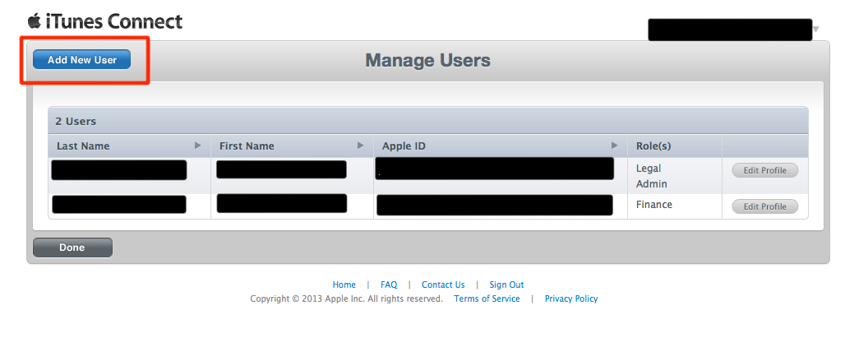Viewport: 868px width, 347px height.
Task: Click the Sign Out link
Action: 506,285
